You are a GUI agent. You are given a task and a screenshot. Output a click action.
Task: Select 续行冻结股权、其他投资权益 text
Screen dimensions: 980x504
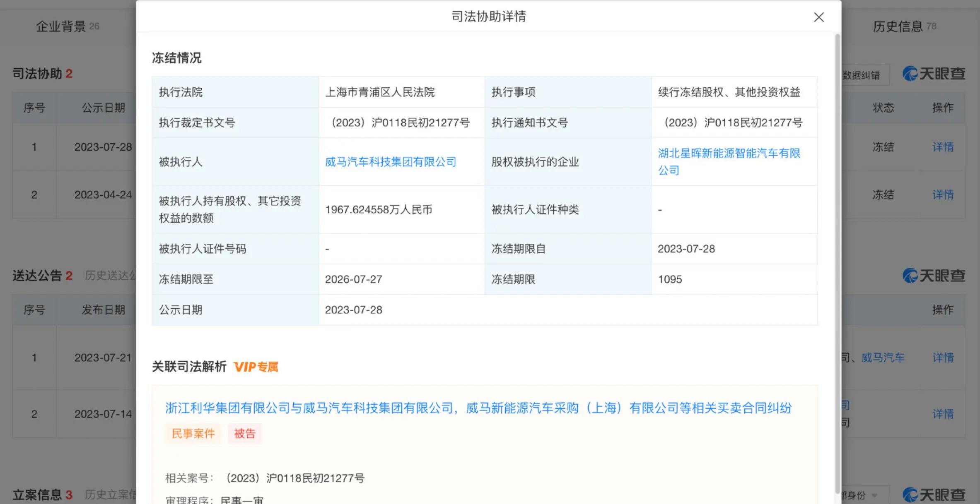click(729, 92)
